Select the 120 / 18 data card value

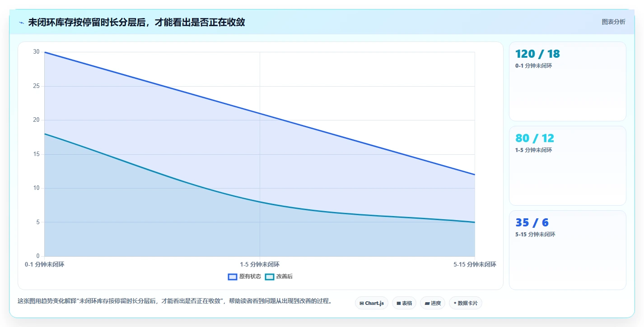pyautogui.click(x=537, y=54)
